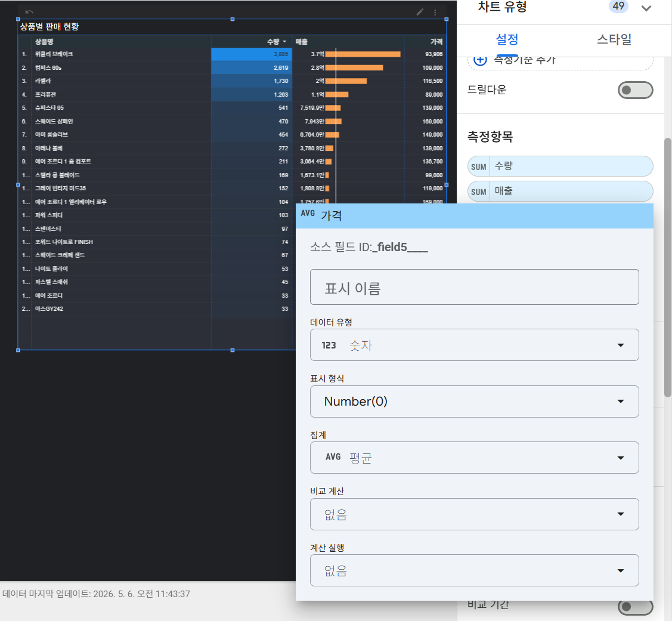Select the 나이트 플라이 row name
This screenshot has height=621, width=672.
(51, 268)
